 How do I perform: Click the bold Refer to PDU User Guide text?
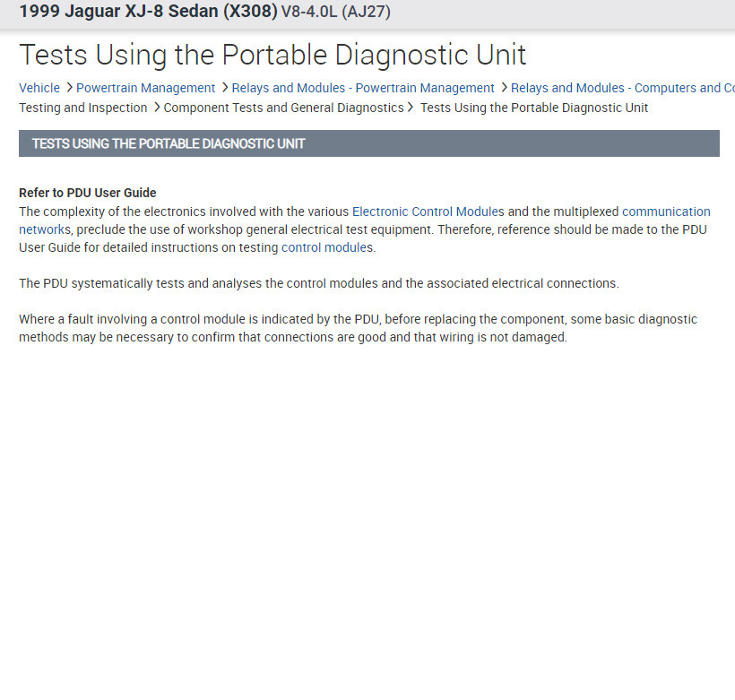[x=88, y=193]
